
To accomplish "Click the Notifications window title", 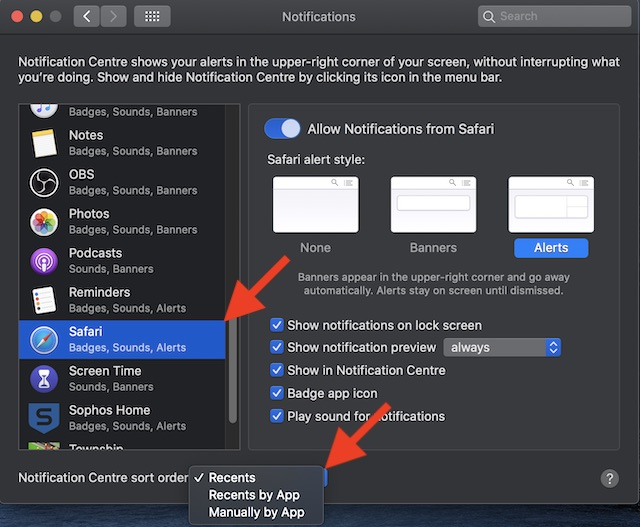I will (319, 17).
